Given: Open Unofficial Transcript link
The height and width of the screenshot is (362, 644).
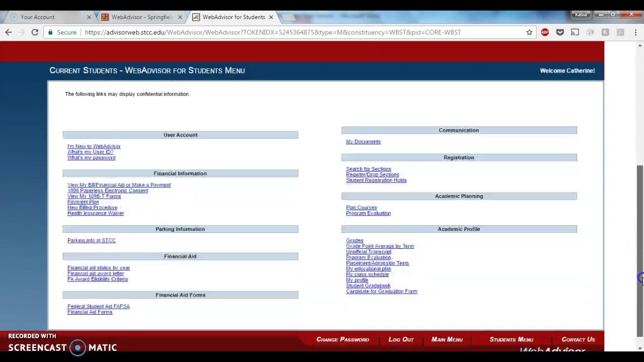Looking at the screenshot, I should coord(368,252).
